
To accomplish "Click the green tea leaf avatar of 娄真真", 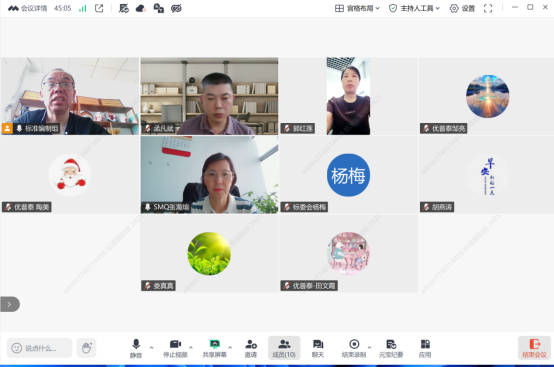I will 209,254.
